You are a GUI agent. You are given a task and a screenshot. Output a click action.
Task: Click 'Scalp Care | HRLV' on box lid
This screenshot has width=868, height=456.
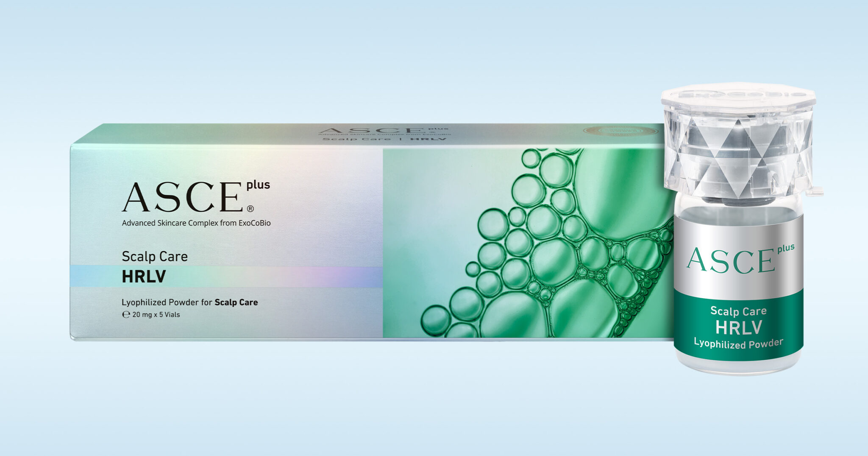tap(384, 139)
